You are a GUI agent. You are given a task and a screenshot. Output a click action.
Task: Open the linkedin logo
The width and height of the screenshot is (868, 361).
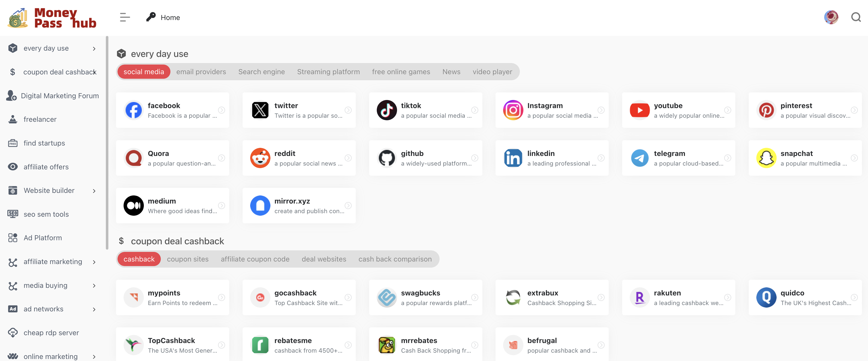tap(513, 158)
